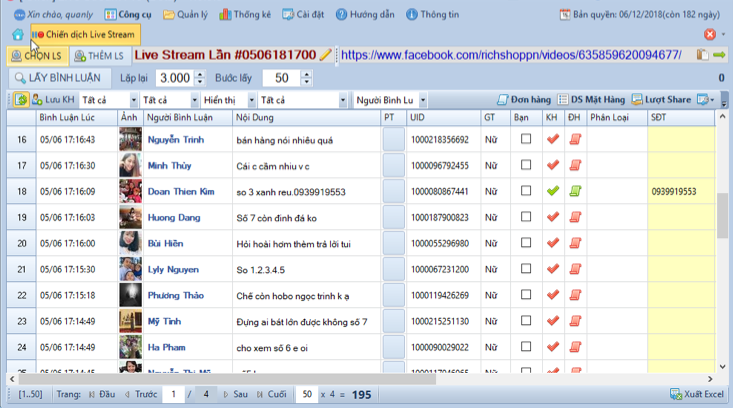This screenshot has height=408, width=733.
Task: Click the green arrow icon beside the URL
Action: pyautogui.click(x=719, y=54)
